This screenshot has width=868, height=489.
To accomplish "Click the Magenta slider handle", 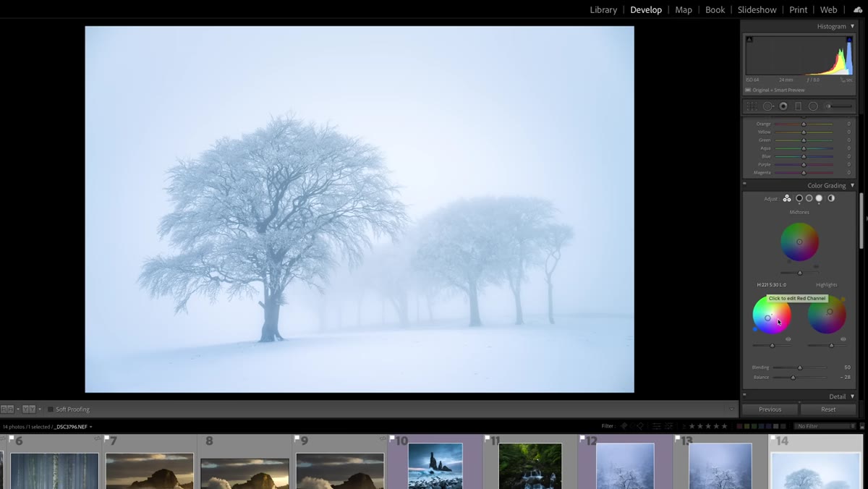I will coord(804,172).
